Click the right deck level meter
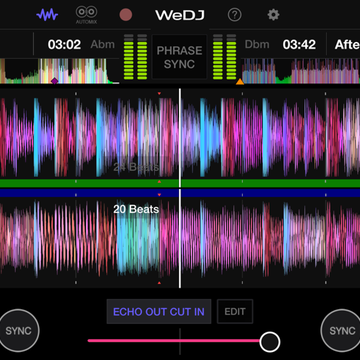 [x=224, y=57]
